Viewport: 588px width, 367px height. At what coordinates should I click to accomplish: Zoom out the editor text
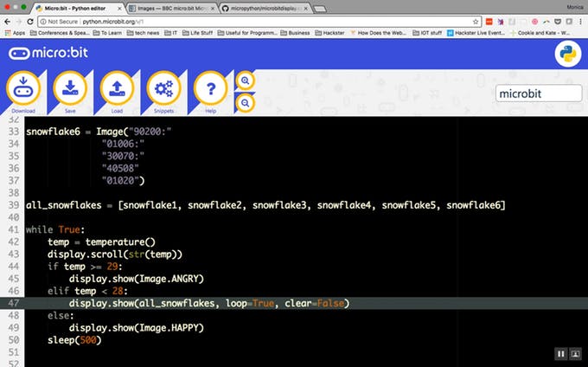246,103
